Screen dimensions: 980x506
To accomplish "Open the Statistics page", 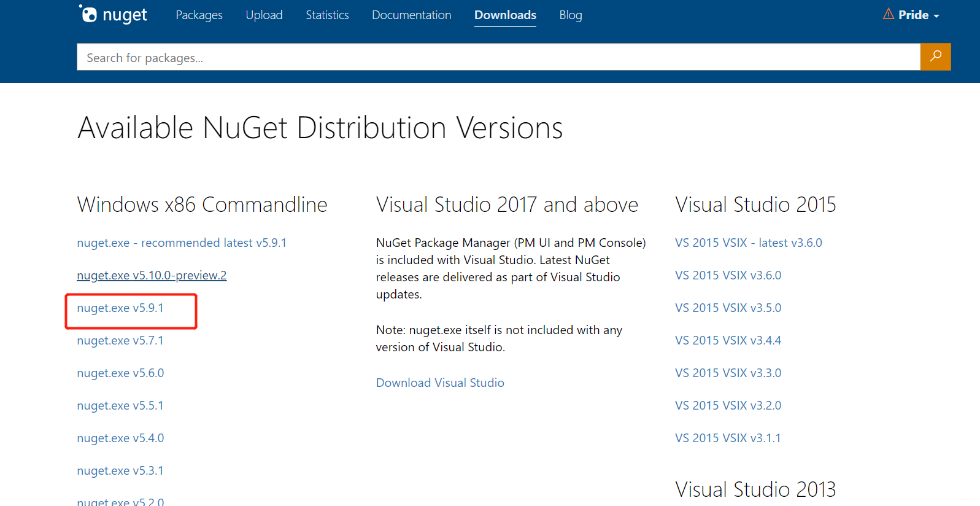I will pyautogui.click(x=327, y=15).
